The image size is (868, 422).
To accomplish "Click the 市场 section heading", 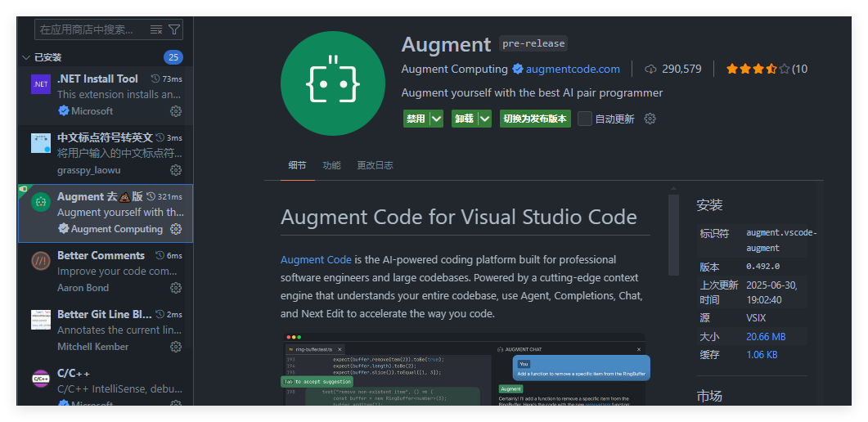I will tap(709, 396).
